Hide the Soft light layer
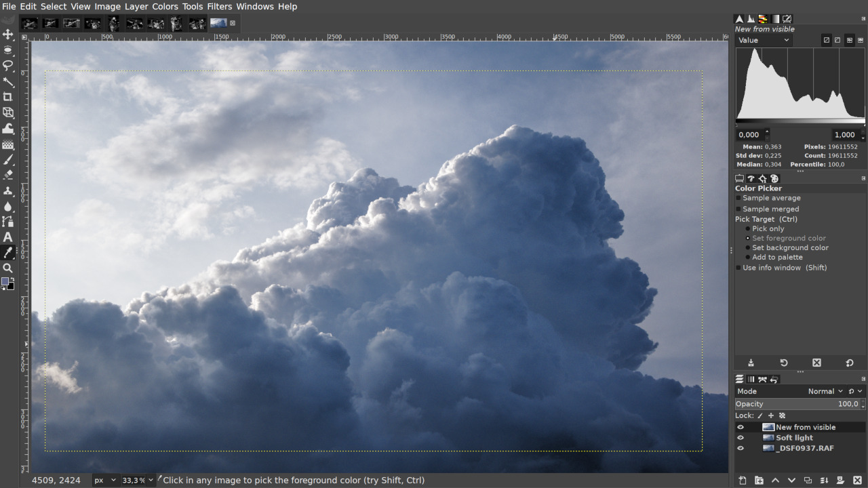 [740, 437]
